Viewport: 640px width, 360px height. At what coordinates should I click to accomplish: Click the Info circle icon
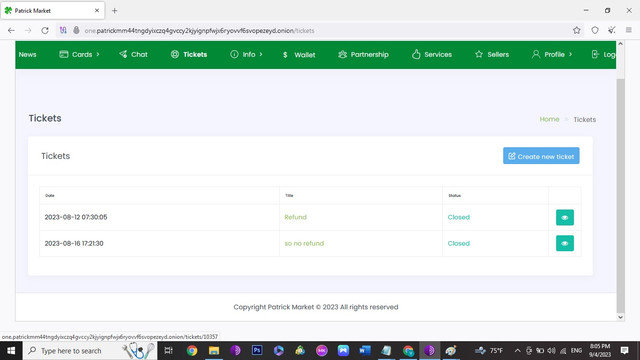(234, 54)
